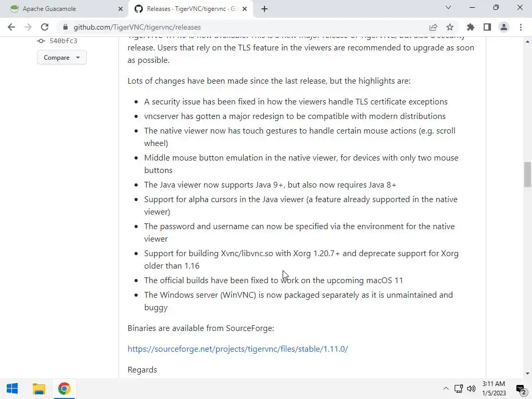The image size is (532, 399).
Task: Show hidden system tray icons
Action: tap(446, 389)
